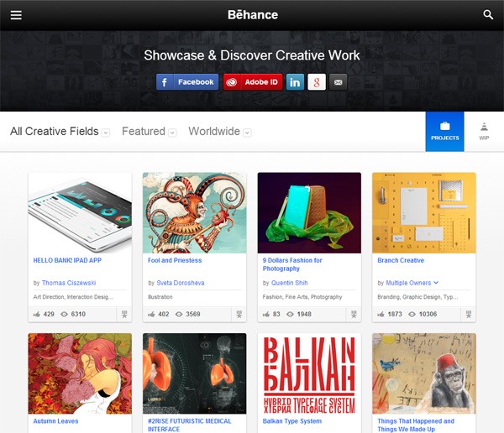The width and height of the screenshot is (504, 433).
Task: Sign in with Google icon
Action: click(x=317, y=82)
